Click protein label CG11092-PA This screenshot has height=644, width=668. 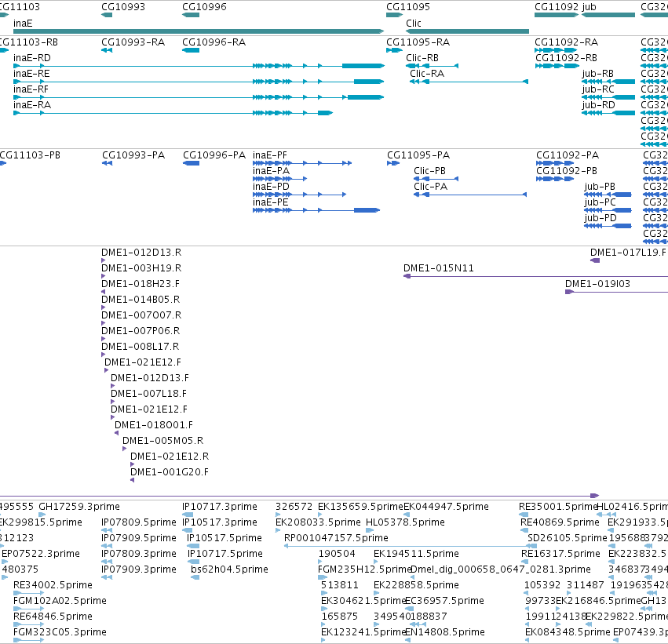[568, 155]
